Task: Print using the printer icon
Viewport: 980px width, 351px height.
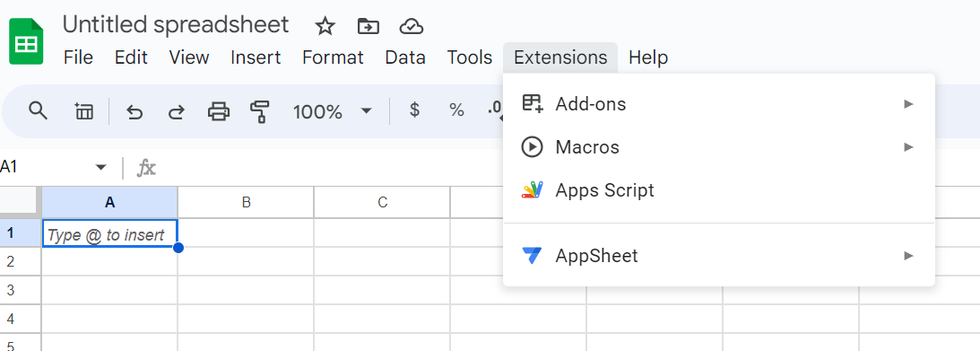Action: pyautogui.click(x=219, y=111)
